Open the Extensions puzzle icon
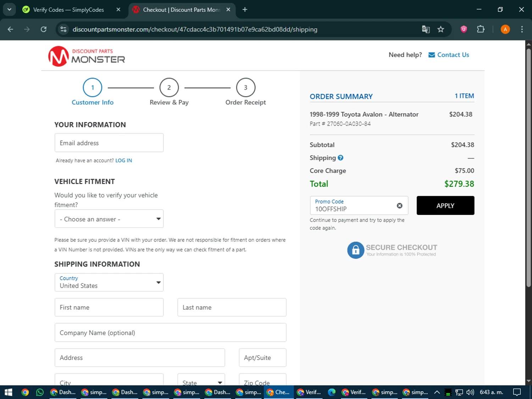532x399 pixels. (481, 29)
